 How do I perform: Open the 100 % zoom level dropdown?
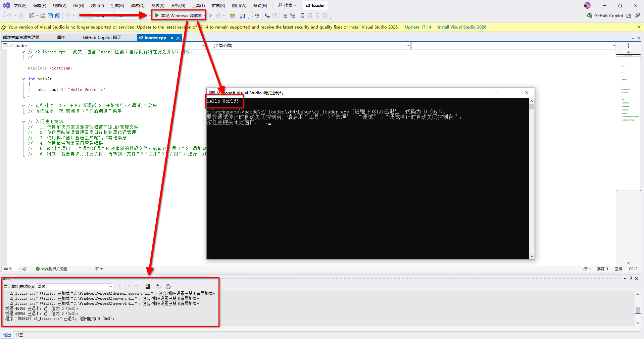click(19, 269)
